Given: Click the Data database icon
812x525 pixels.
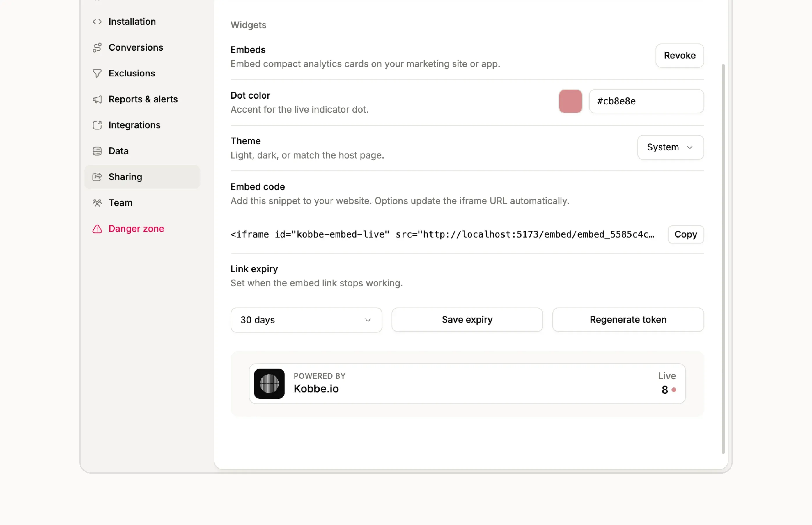Looking at the screenshot, I should point(97,151).
